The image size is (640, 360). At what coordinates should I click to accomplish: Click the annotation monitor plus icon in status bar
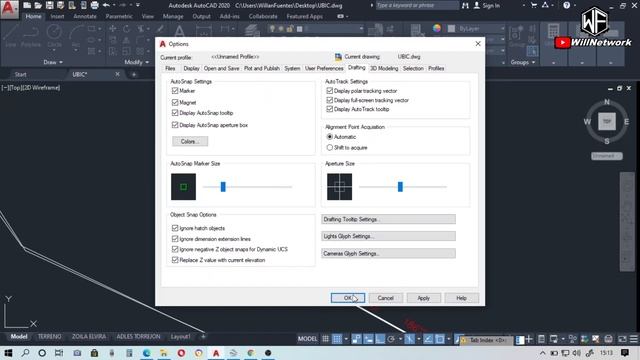click(x=529, y=339)
